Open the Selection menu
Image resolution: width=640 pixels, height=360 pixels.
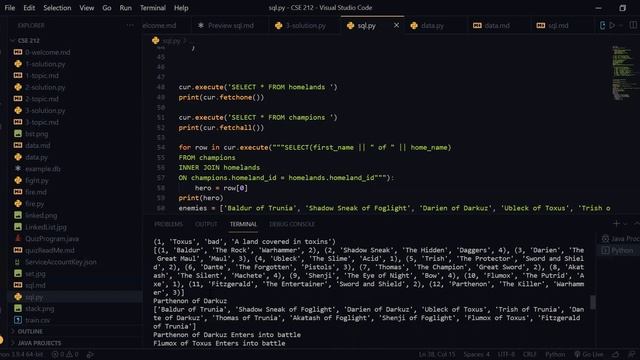[57, 8]
